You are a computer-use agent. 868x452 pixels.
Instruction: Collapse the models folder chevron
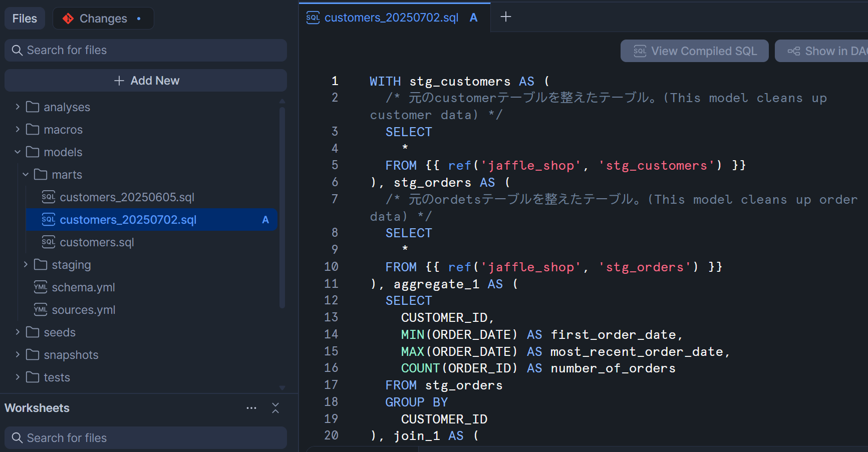[18, 152]
